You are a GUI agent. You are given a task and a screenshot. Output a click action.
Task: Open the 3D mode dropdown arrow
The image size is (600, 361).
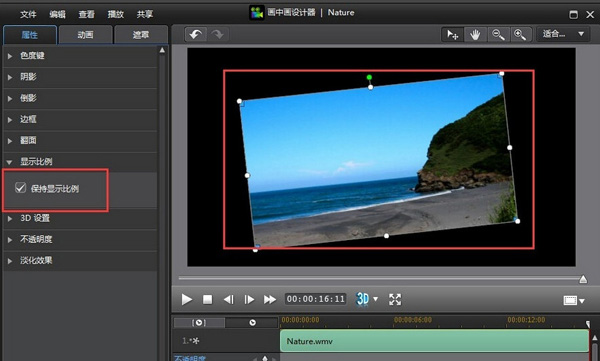[x=375, y=299]
